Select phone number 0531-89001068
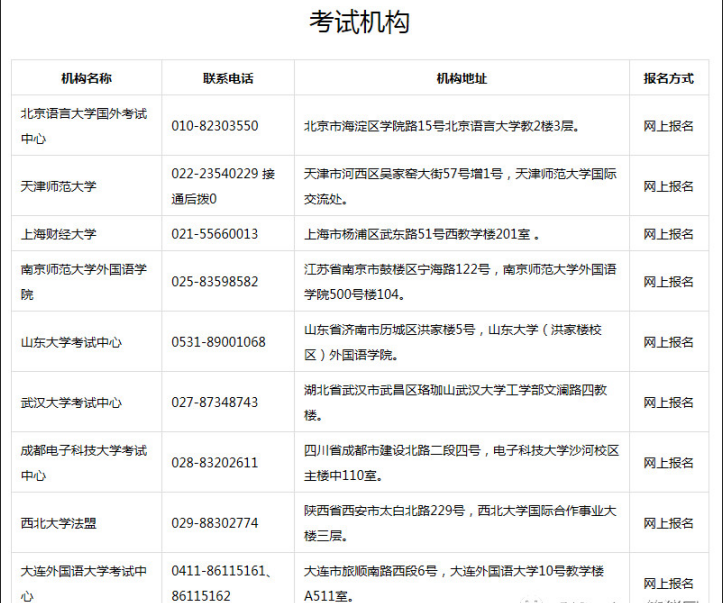Image resolution: width=723 pixels, height=603 pixels. 219,342
